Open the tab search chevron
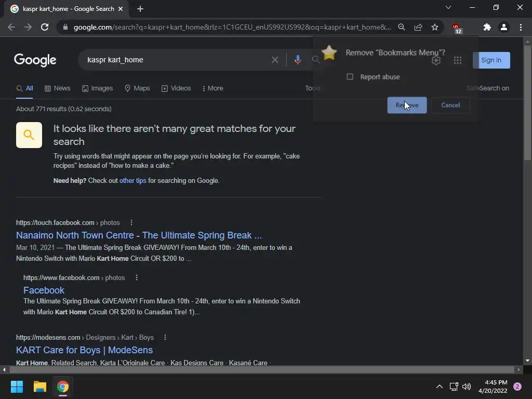Viewport: 532px width, 399px height. point(448,7)
